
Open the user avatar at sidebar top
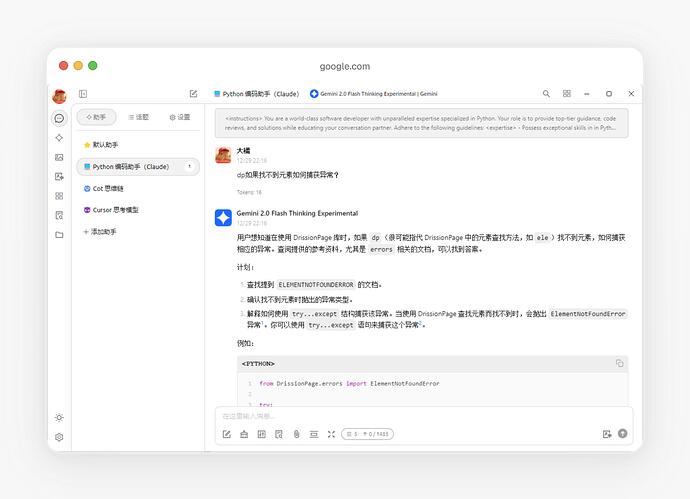[59, 95]
